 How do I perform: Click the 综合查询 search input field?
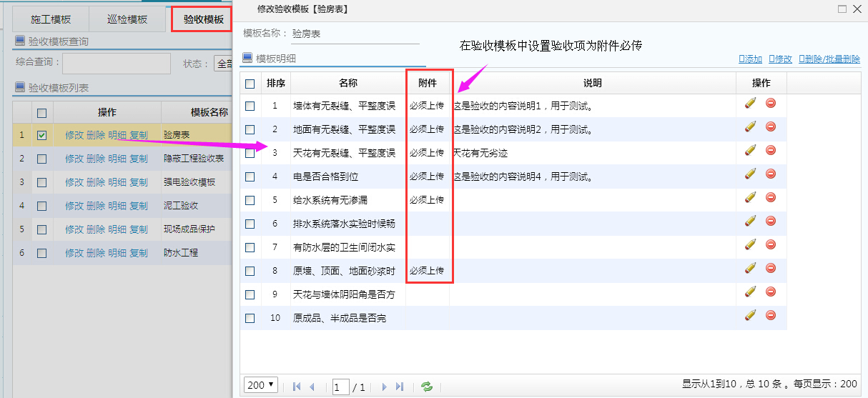pos(116,64)
